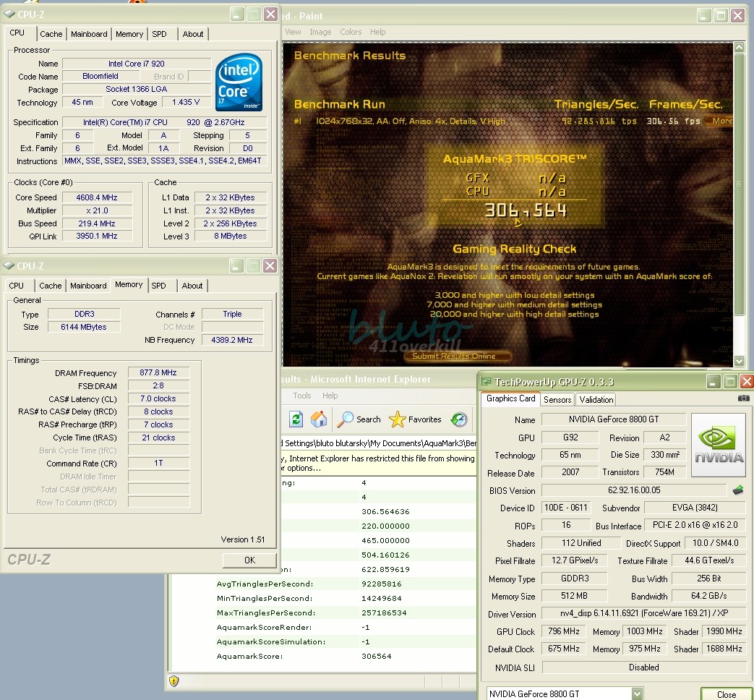Click the Memory CPU-Z window title icon

[x=9, y=265]
